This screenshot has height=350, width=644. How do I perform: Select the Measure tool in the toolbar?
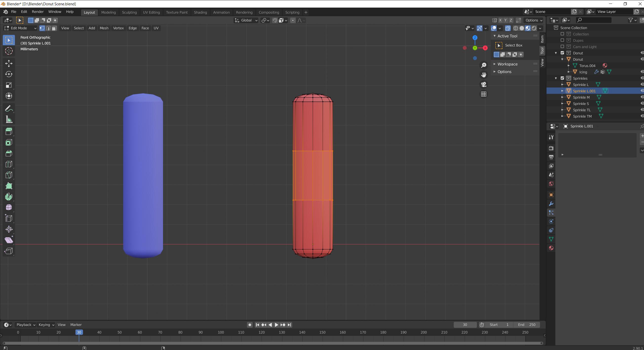pyautogui.click(x=9, y=119)
